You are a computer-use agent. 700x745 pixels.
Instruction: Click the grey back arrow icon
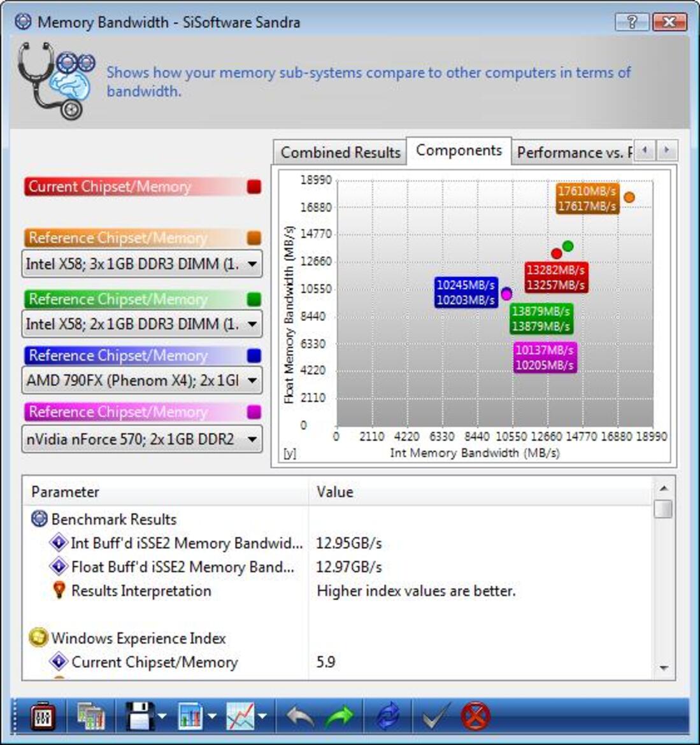tap(300, 716)
